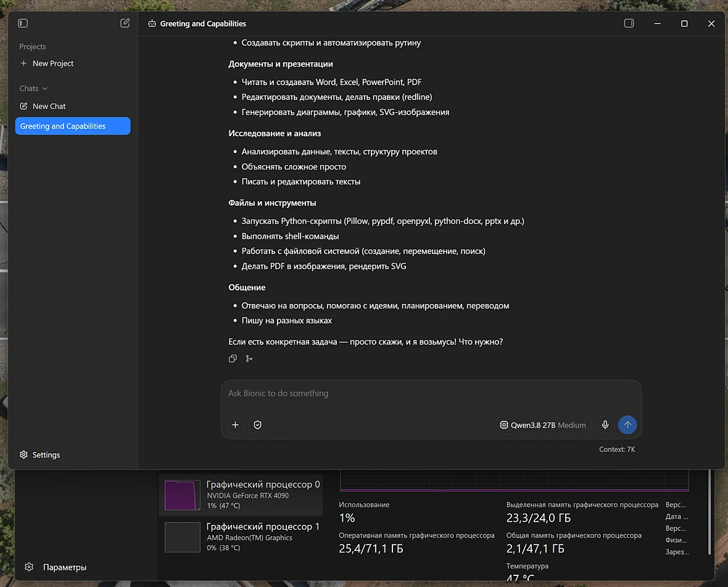
Task: Open the Qwen3.8 27B model selector
Action: 543,425
